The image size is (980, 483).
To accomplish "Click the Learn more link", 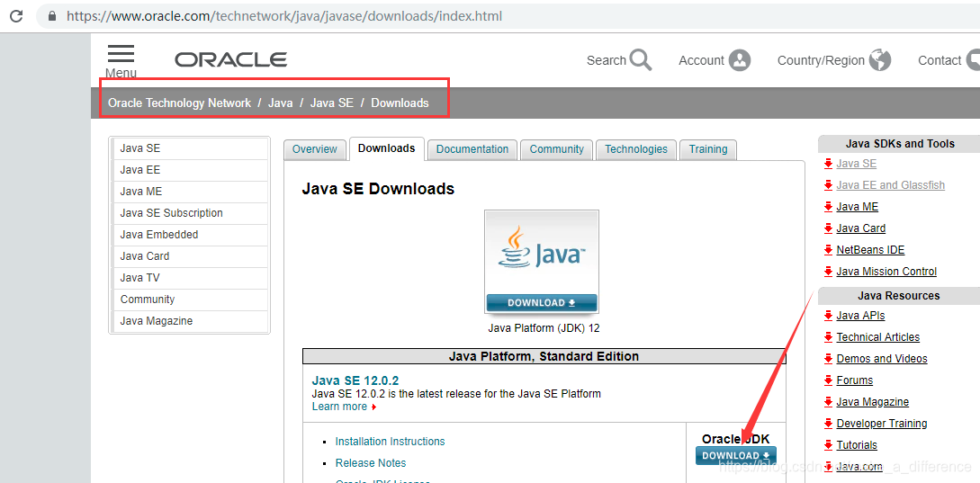I will click(339, 407).
